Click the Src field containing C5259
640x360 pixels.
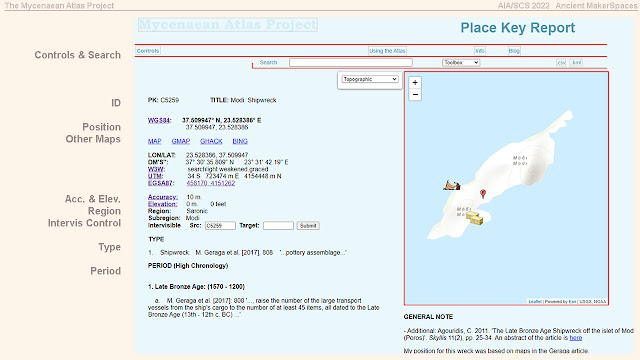pos(220,225)
